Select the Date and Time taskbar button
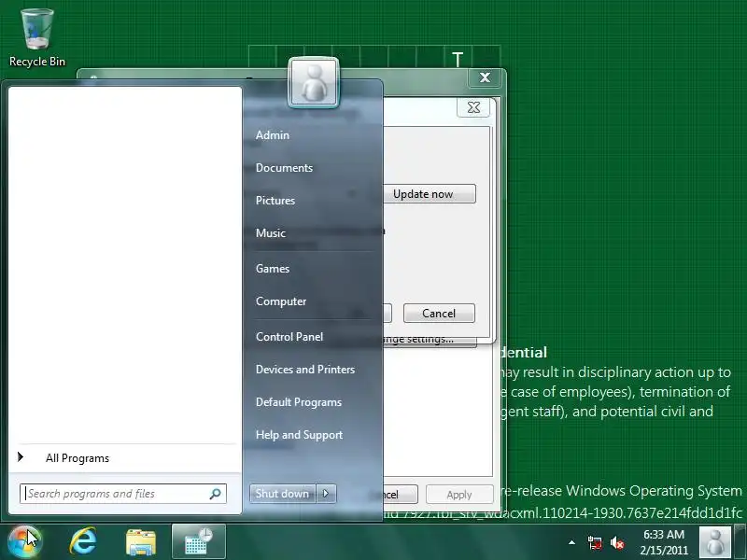 click(199, 541)
